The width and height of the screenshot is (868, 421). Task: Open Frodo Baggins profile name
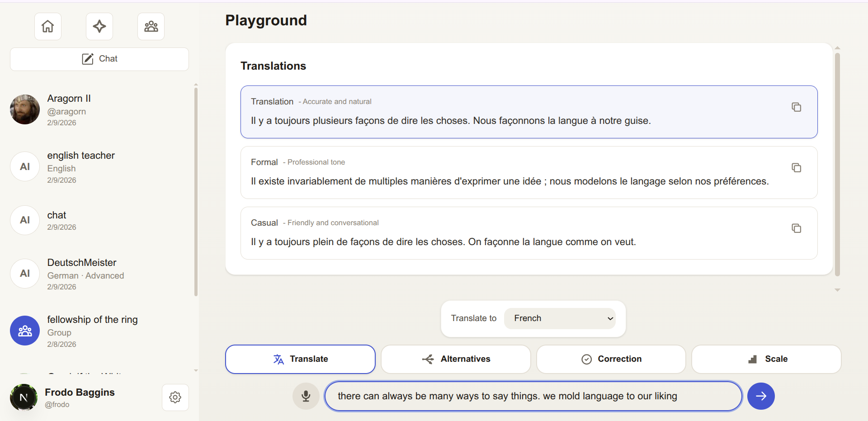(80, 393)
